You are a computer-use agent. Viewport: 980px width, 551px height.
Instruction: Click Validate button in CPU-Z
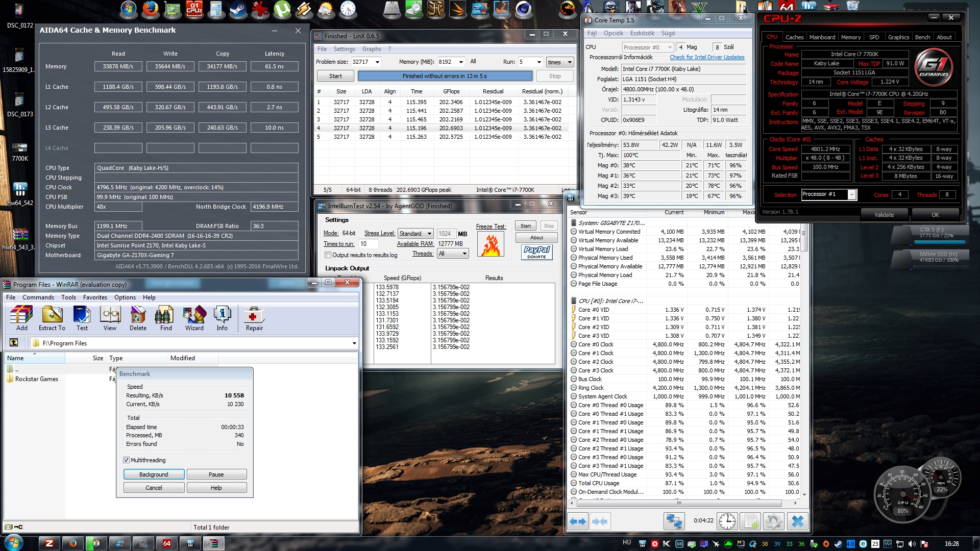pyautogui.click(x=884, y=215)
